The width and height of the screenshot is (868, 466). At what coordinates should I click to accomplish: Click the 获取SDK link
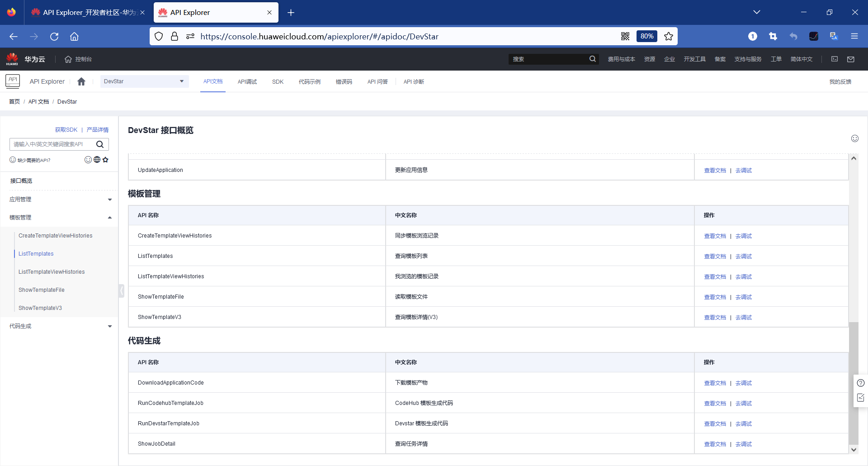pyautogui.click(x=66, y=130)
